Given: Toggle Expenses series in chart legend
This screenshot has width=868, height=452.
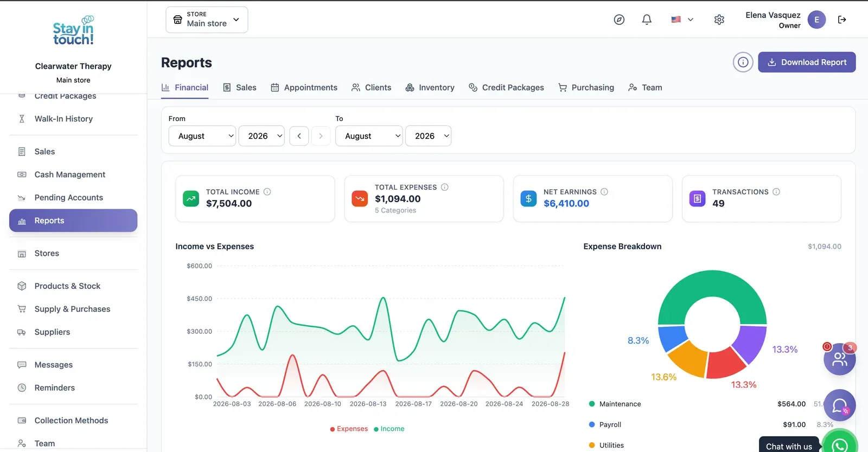Looking at the screenshot, I should pyautogui.click(x=349, y=429).
